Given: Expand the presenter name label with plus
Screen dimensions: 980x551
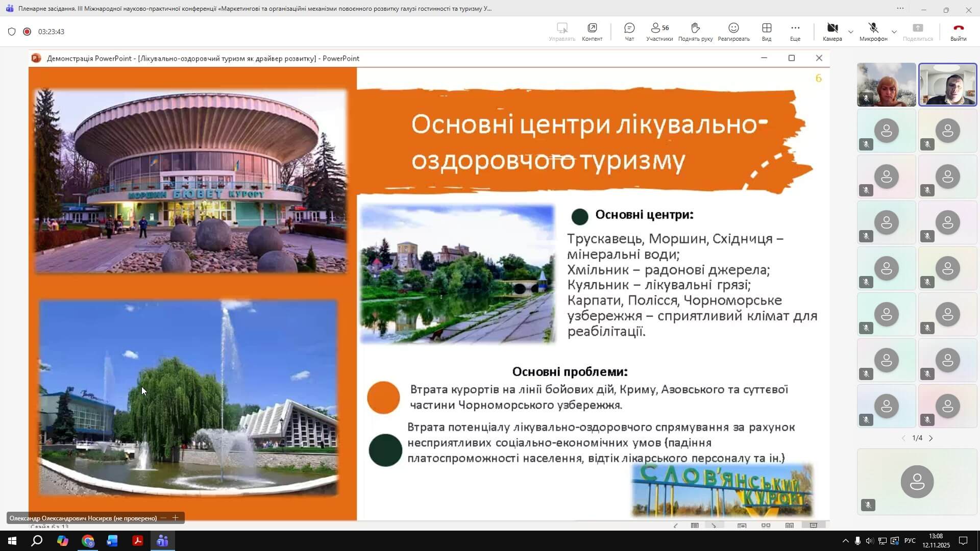Looking at the screenshot, I should coord(175,518).
